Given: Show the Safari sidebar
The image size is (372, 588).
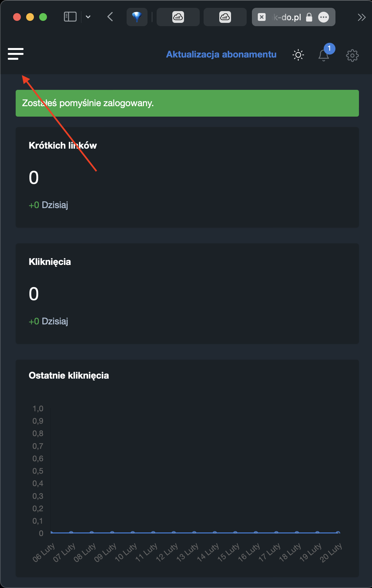Looking at the screenshot, I should click(x=70, y=17).
